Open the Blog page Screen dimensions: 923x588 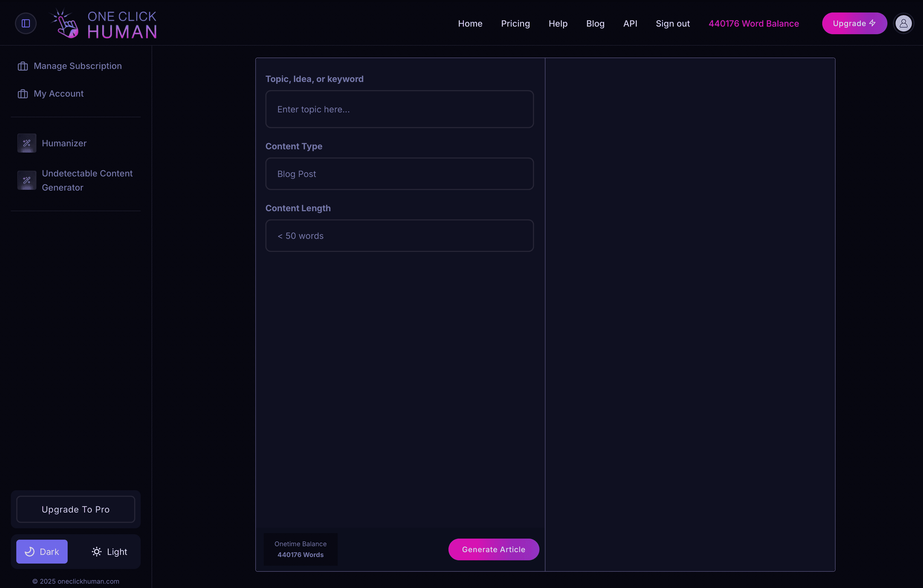(x=595, y=23)
